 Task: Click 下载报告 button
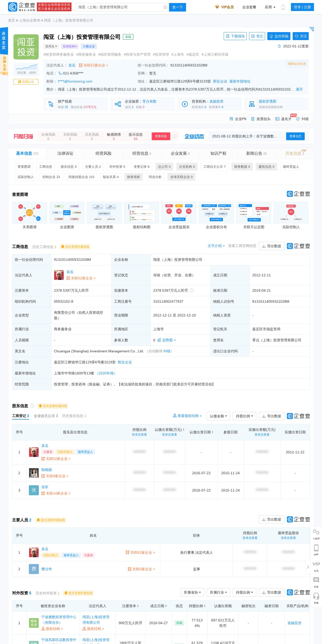tap(235, 36)
